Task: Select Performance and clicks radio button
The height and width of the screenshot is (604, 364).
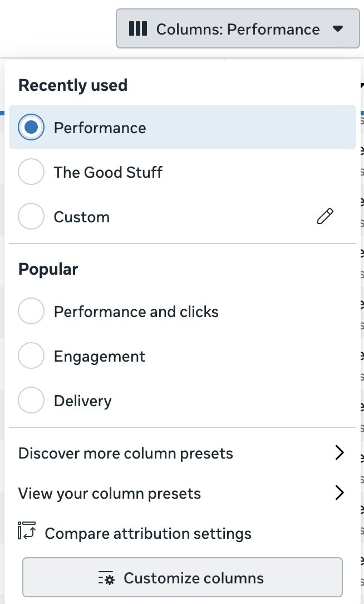Action: click(31, 311)
